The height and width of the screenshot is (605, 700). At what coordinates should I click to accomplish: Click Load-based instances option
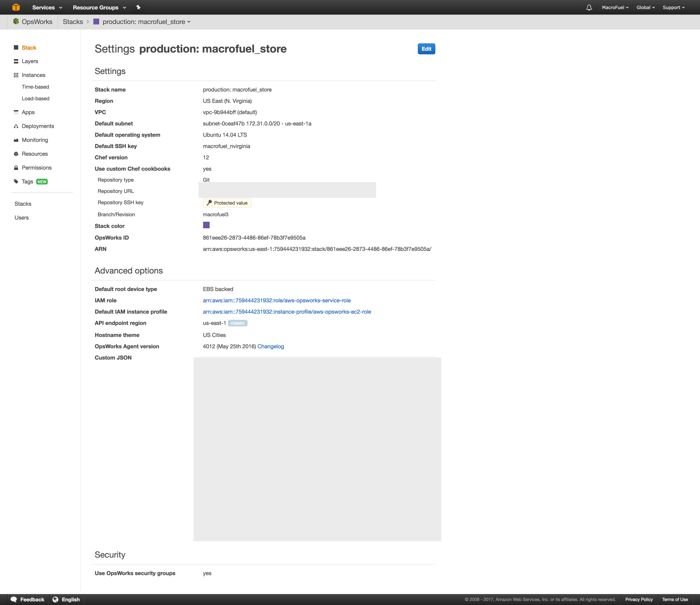coord(36,98)
